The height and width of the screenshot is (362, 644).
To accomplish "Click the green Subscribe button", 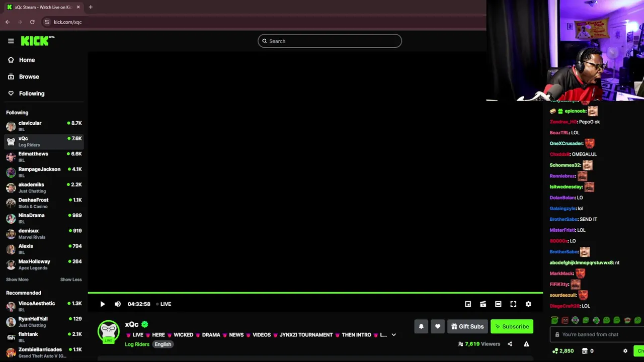I will (512, 327).
